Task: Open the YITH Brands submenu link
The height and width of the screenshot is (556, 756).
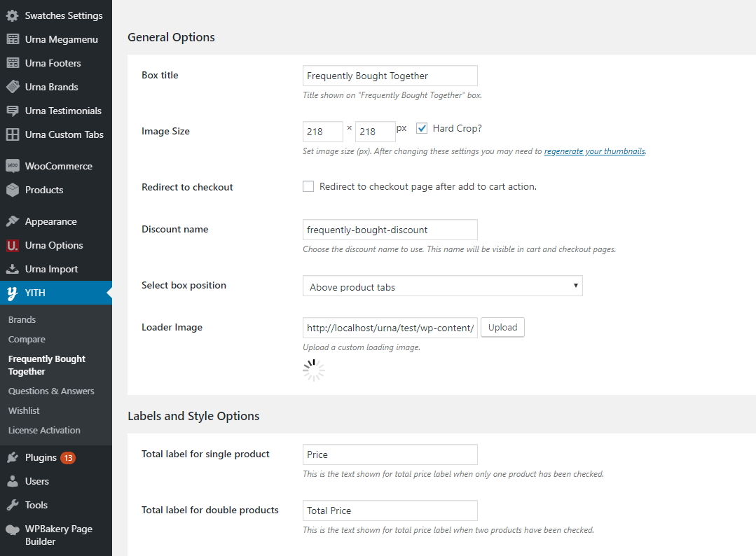Action: pos(22,319)
